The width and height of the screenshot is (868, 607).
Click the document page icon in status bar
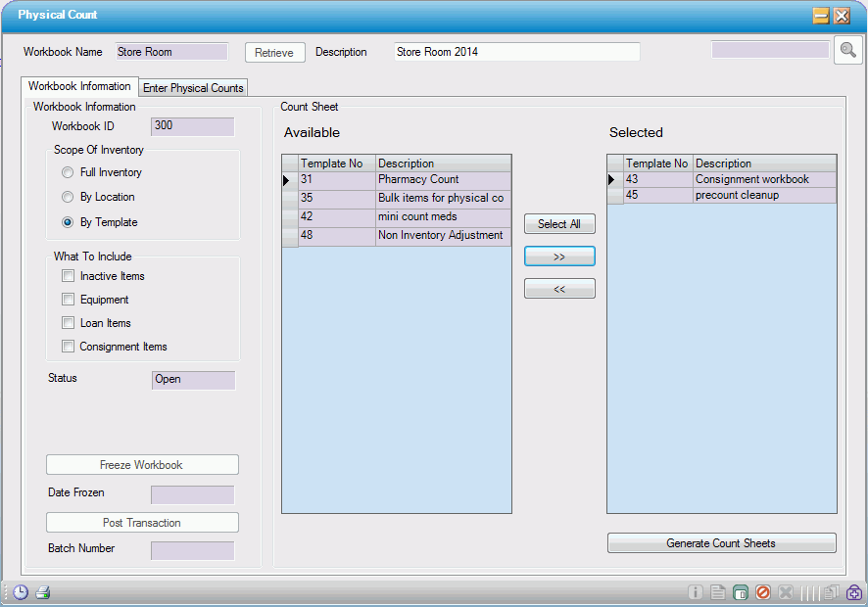pos(718,592)
